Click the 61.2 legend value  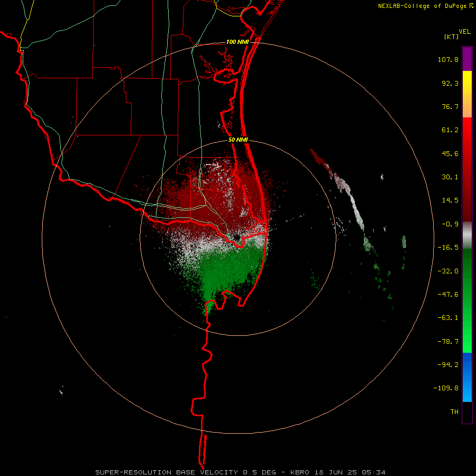coord(450,130)
